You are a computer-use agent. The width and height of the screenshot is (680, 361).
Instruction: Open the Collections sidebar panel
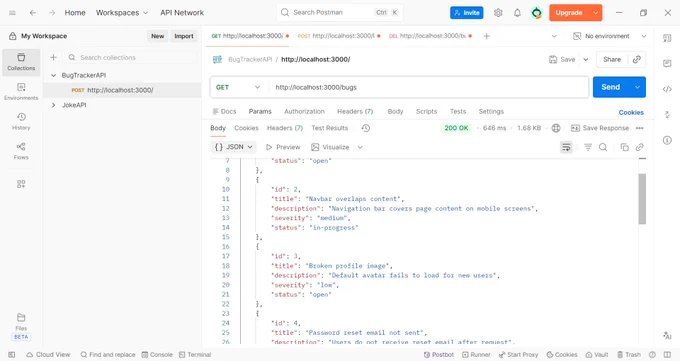click(21, 62)
